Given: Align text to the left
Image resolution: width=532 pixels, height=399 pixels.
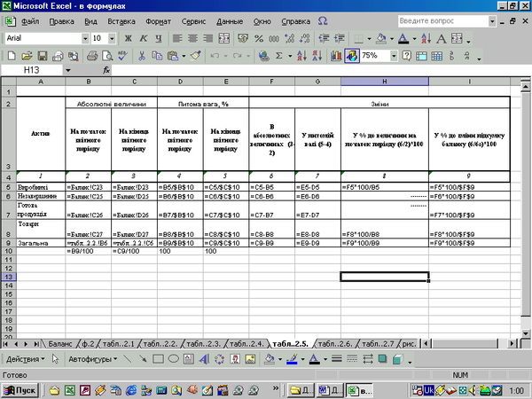Looking at the screenshot, I should 177,39.
